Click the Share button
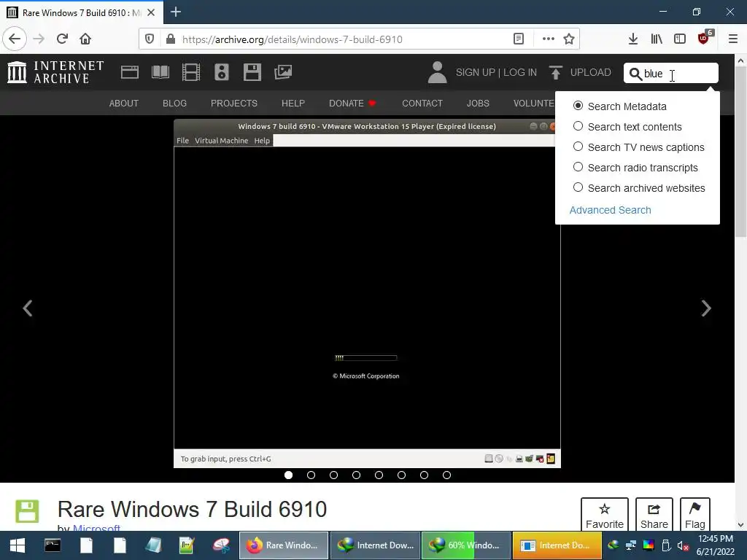The height and width of the screenshot is (560, 747). pos(654,515)
